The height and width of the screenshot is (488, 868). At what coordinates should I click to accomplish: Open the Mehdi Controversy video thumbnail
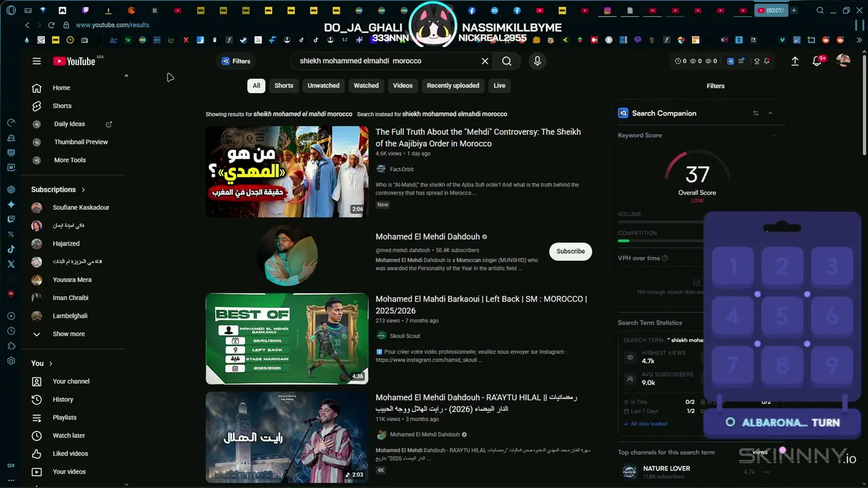click(x=287, y=171)
